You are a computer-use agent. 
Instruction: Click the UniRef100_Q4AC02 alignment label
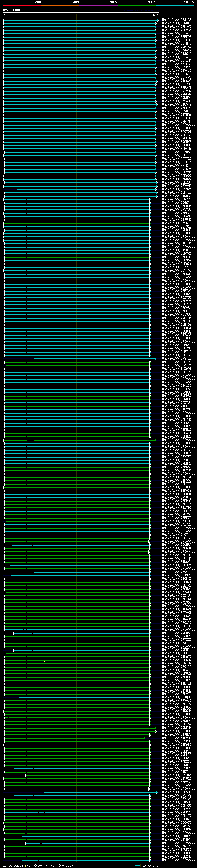(176, 81)
